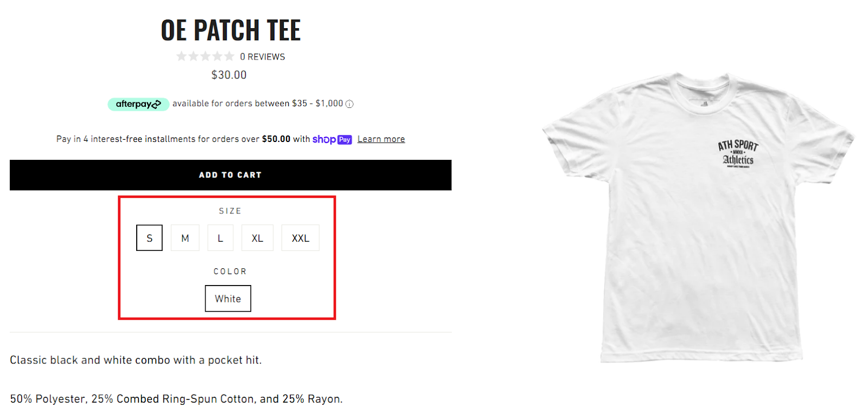Open the 0 Reviews link
Screen dimensions: 868x414
click(x=263, y=57)
